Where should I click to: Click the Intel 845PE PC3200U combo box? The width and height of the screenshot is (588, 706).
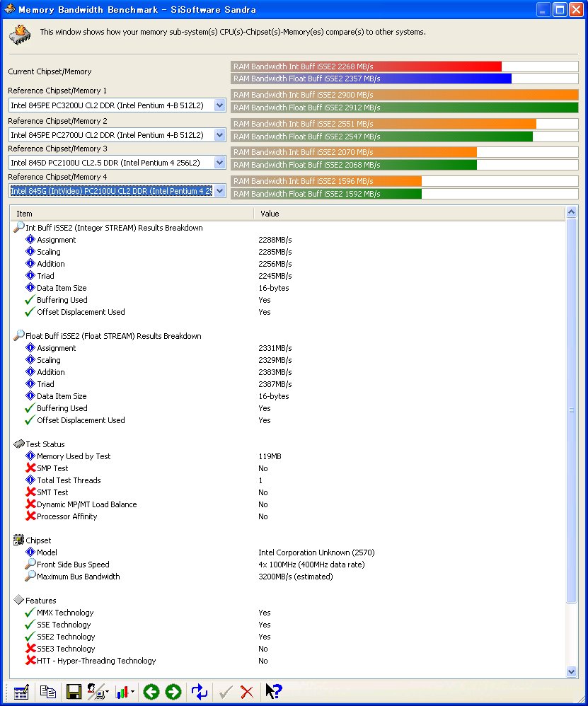pyautogui.click(x=117, y=105)
